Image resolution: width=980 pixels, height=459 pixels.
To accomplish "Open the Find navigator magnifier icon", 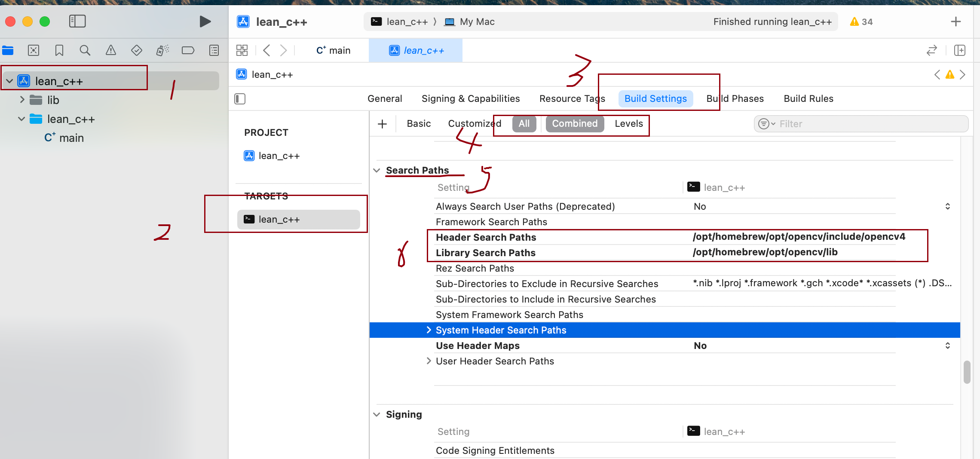I will pyautogui.click(x=85, y=51).
